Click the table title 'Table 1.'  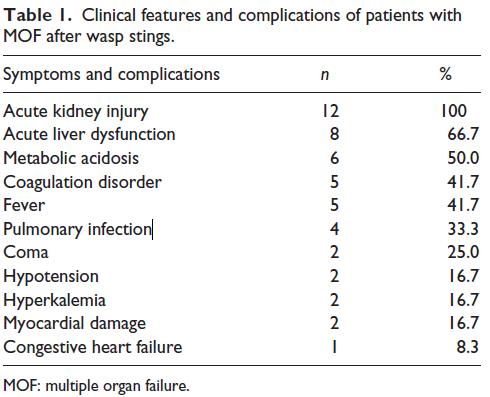[37, 15]
